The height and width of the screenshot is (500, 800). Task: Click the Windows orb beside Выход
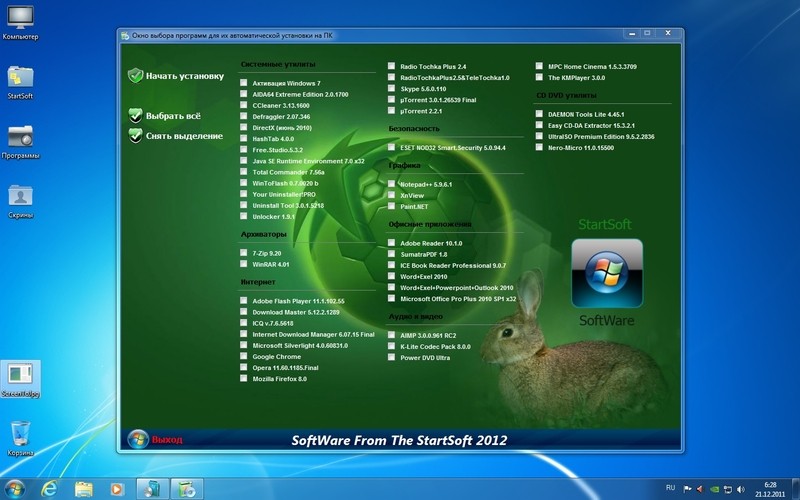tap(138, 439)
